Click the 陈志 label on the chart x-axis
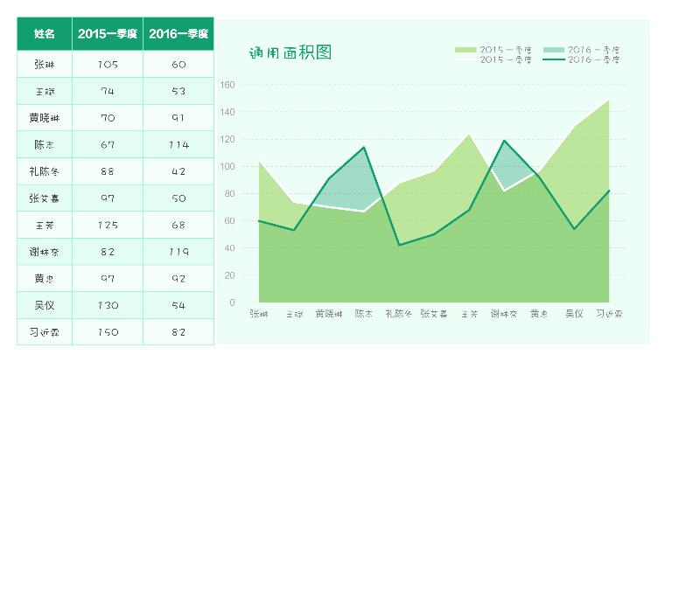The height and width of the screenshot is (612, 700). 364,314
